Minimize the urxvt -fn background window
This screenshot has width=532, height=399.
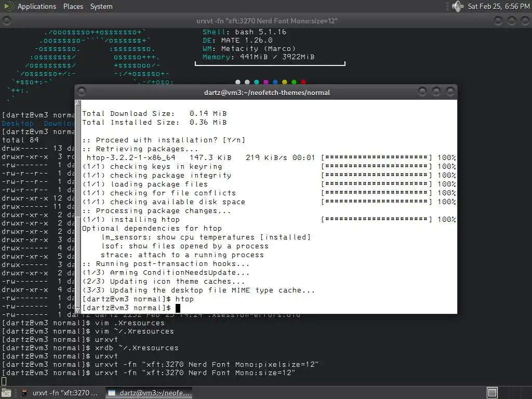click(x=498, y=21)
